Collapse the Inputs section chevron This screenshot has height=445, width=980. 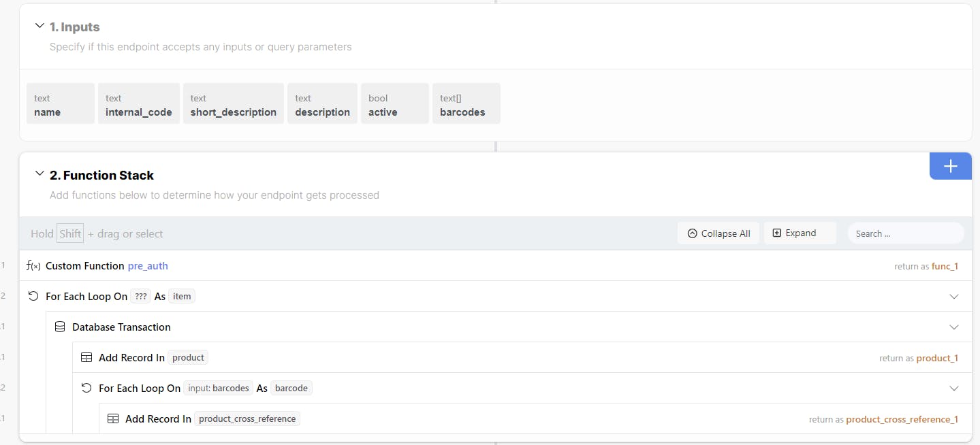click(39, 27)
